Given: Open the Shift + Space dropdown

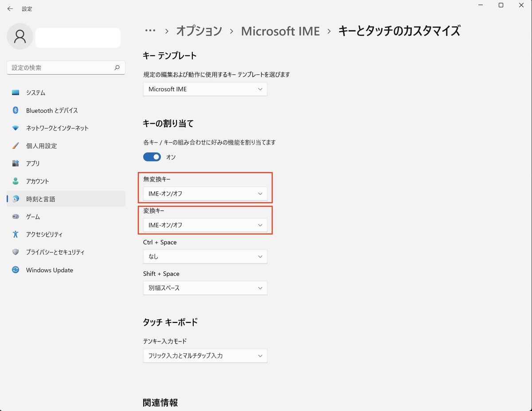Looking at the screenshot, I should (205, 288).
